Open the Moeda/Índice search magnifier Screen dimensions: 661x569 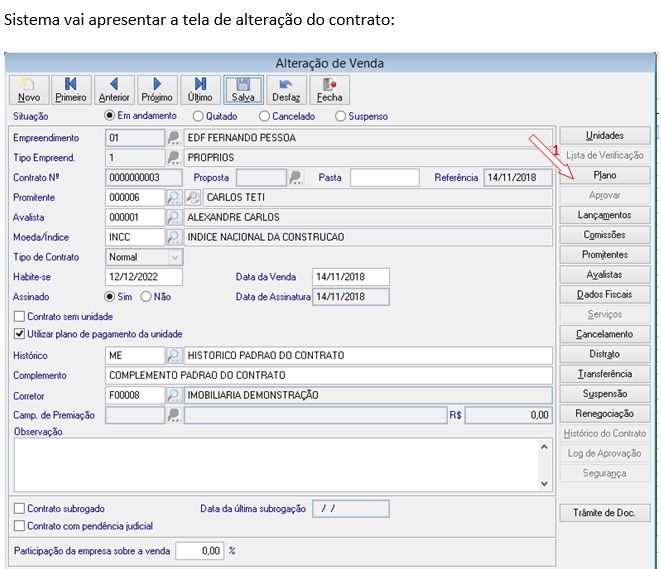[x=174, y=237]
